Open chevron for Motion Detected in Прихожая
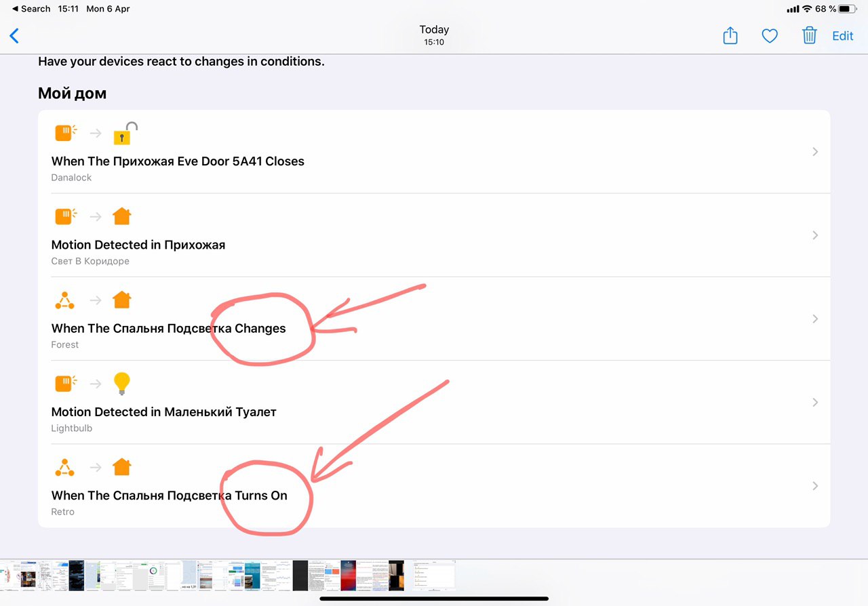 click(815, 235)
